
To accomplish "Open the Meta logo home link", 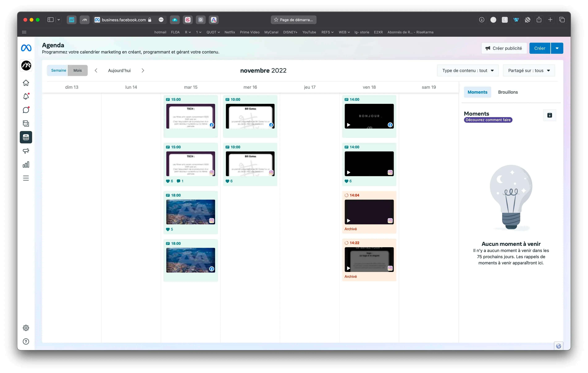I will (x=26, y=48).
